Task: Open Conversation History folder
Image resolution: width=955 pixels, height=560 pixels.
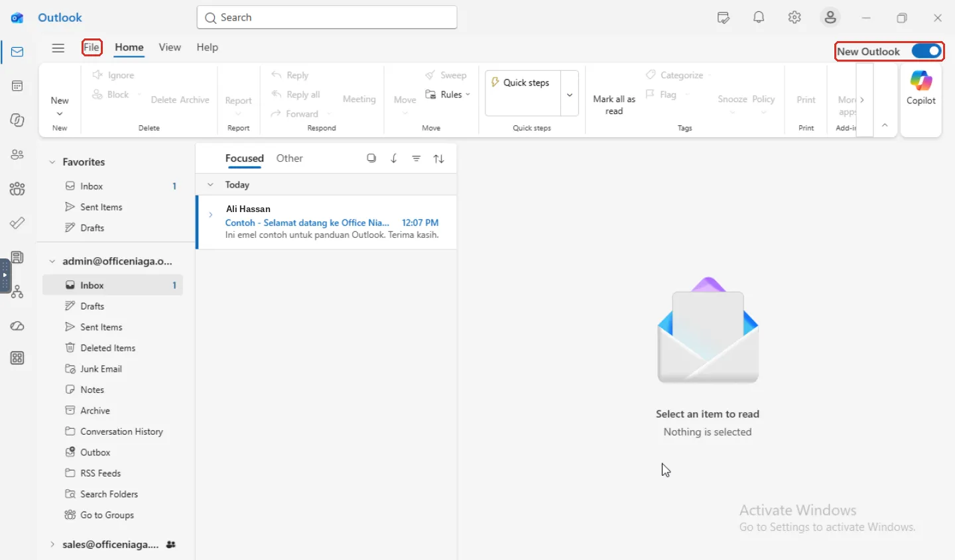Action: (x=113, y=431)
